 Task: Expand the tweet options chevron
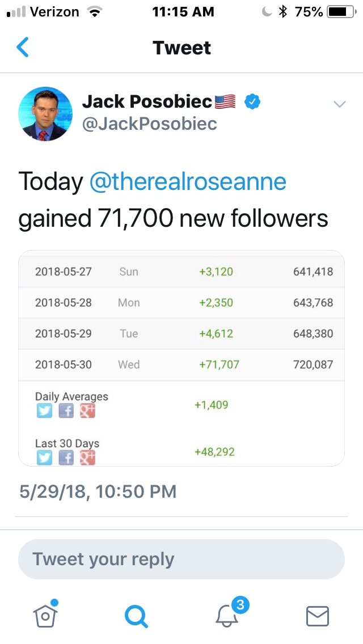(x=339, y=104)
